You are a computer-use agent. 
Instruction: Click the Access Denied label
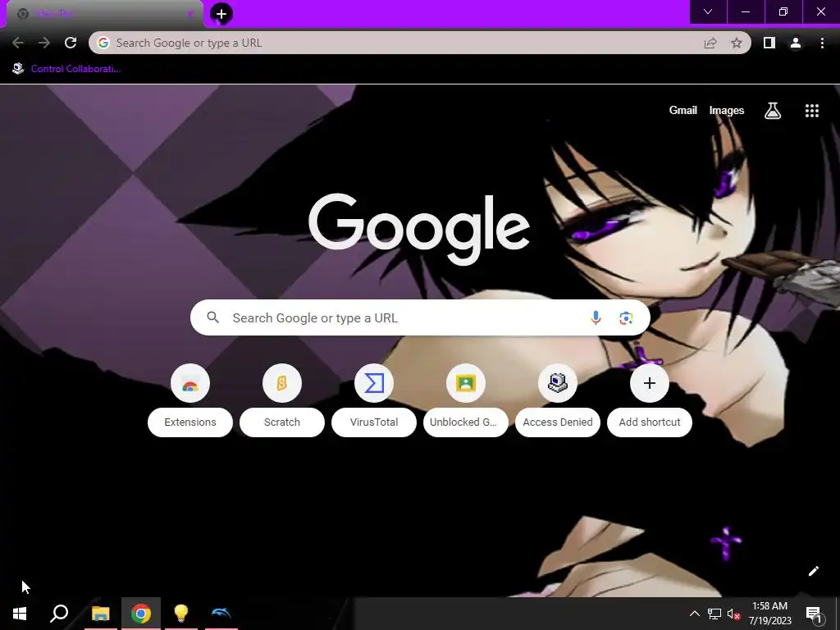(x=558, y=422)
